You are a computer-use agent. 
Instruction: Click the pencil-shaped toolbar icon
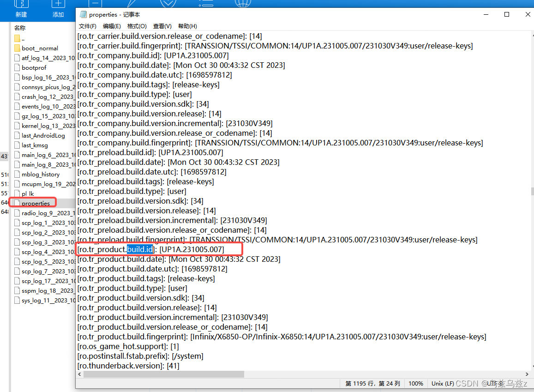[132, 5]
